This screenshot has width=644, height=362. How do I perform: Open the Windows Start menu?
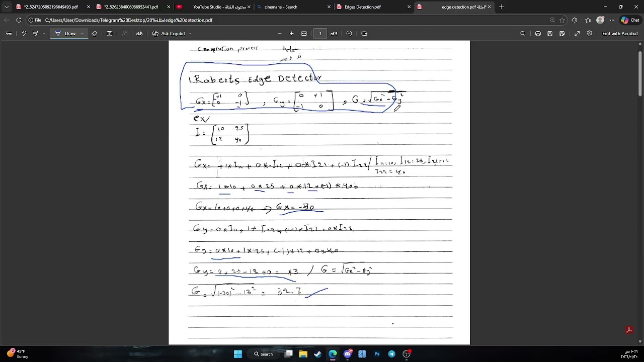click(238, 354)
